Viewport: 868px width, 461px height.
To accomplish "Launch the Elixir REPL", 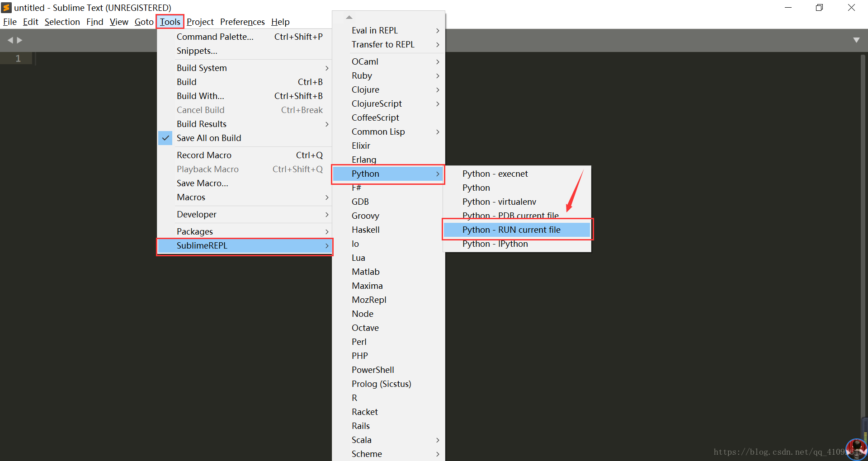I will pyautogui.click(x=388, y=146).
